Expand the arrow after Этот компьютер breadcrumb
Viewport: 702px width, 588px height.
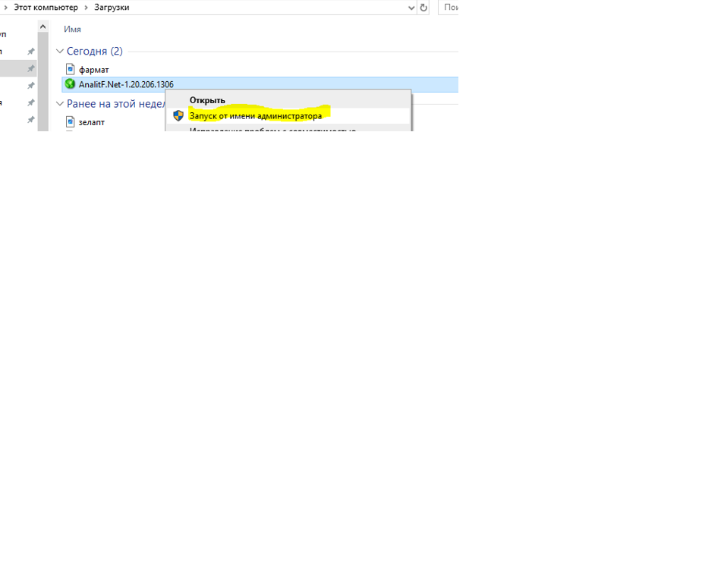point(86,8)
